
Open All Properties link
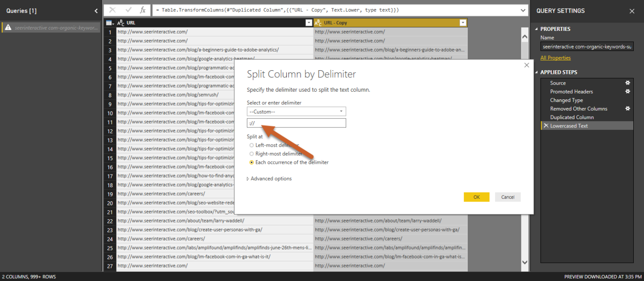(x=555, y=58)
